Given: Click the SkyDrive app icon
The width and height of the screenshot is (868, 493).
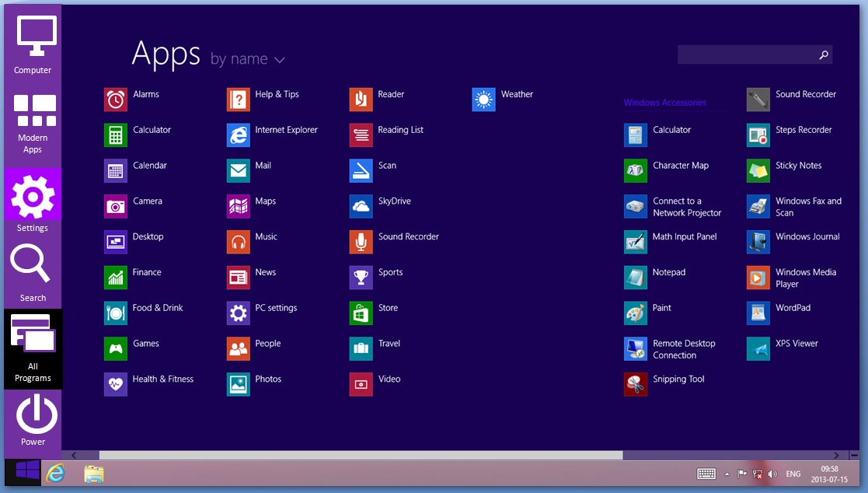Looking at the screenshot, I should [x=361, y=206].
